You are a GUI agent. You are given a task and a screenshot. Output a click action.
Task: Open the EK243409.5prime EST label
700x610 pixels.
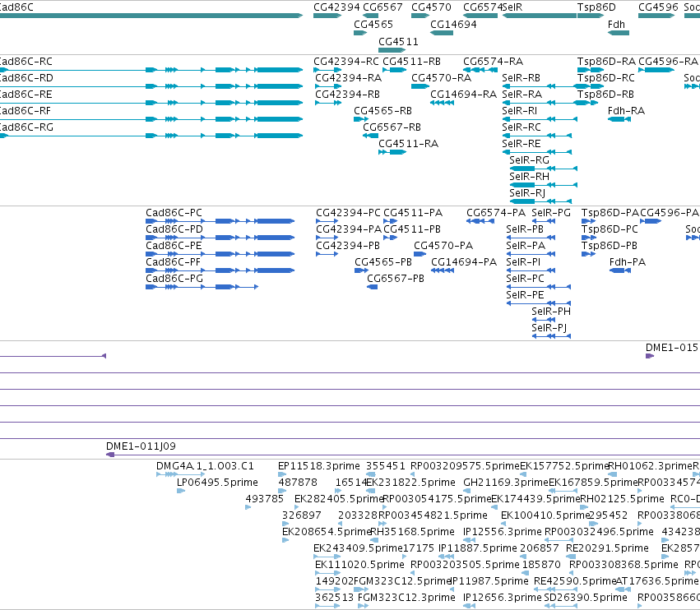358,548
